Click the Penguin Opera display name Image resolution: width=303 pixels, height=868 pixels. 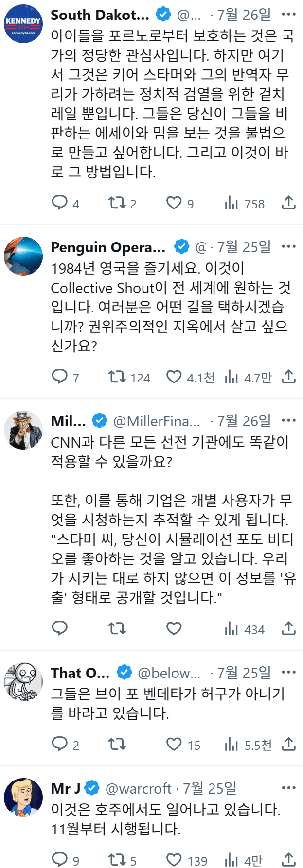[108, 247]
